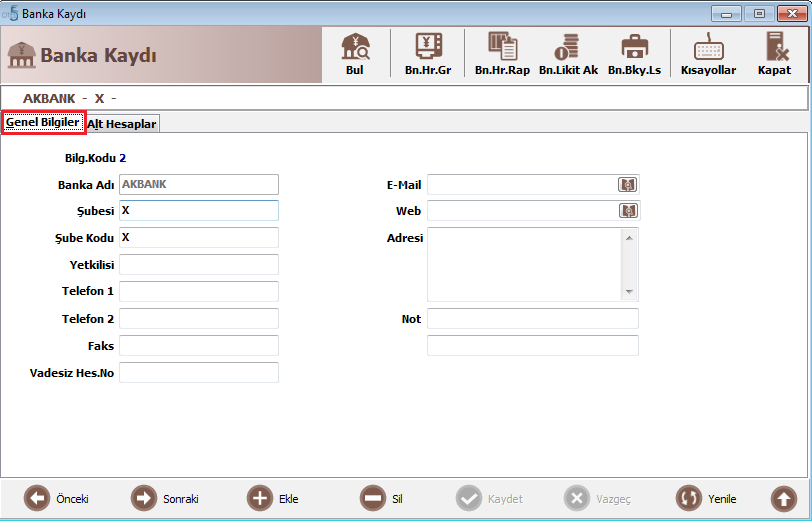Maximize the Banka Kaydı window
The width and height of the screenshot is (812, 521).
click(x=759, y=13)
